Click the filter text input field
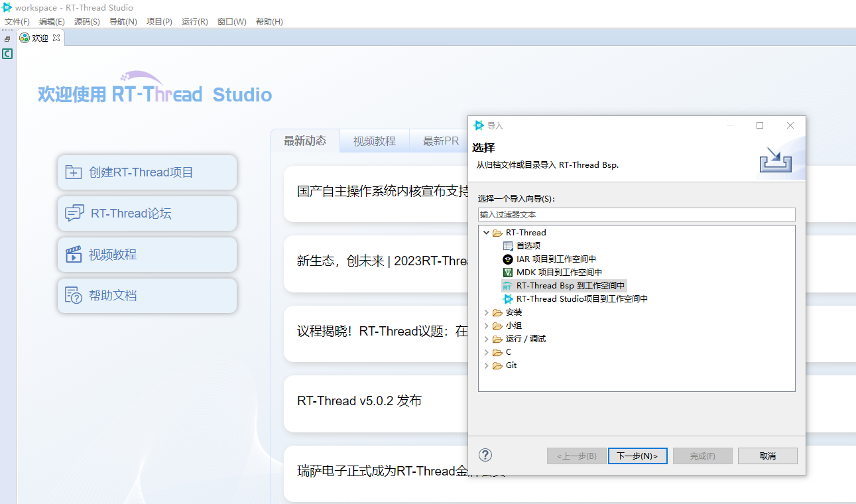The width and height of the screenshot is (856, 504). [x=636, y=215]
